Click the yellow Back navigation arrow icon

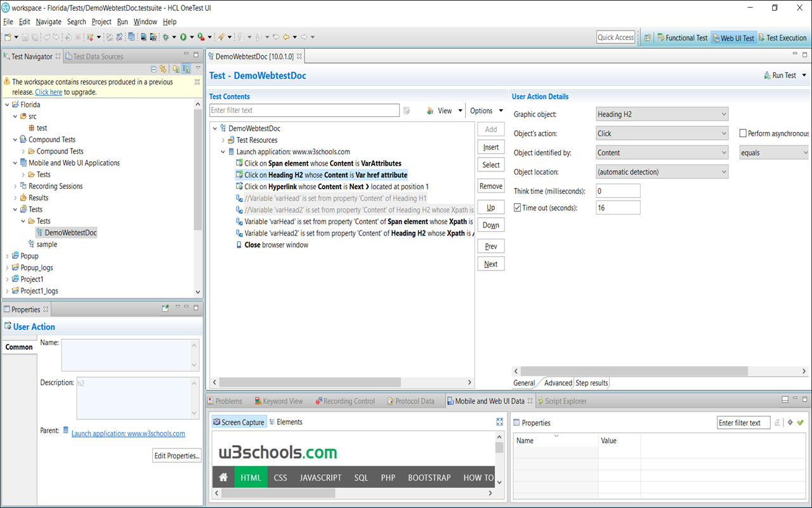285,37
